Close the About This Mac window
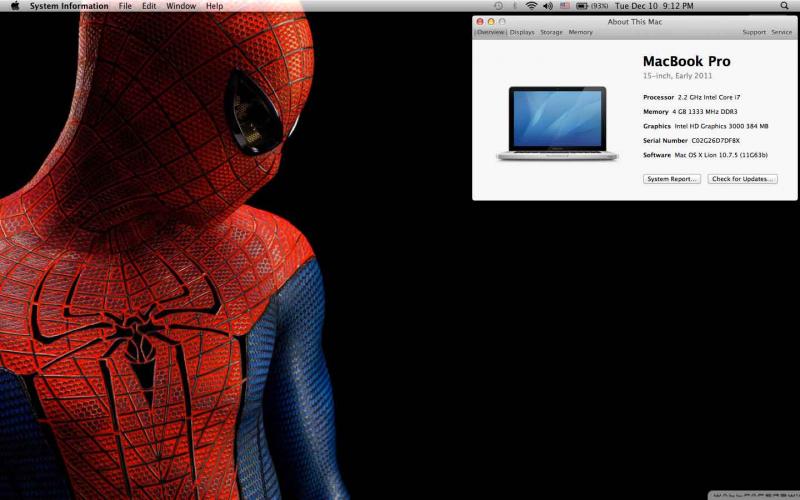 pos(480,21)
